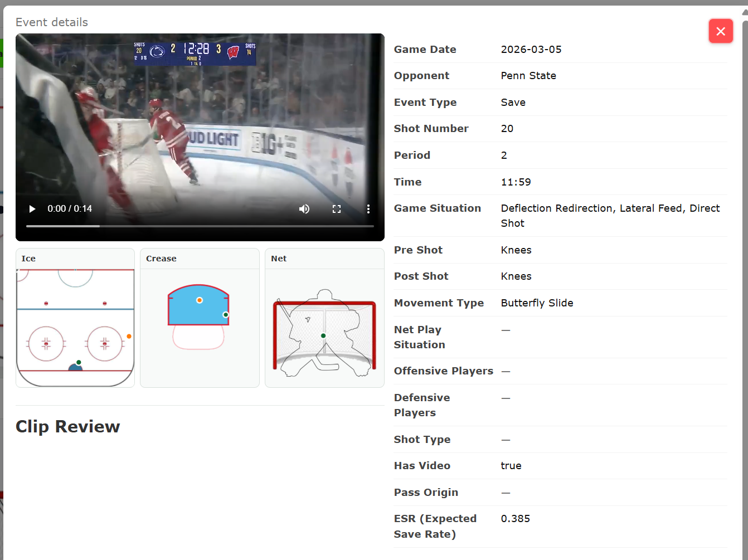Click Movement Type value Butterfly Slide
This screenshot has width=748, height=560.
pyautogui.click(x=537, y=303)
